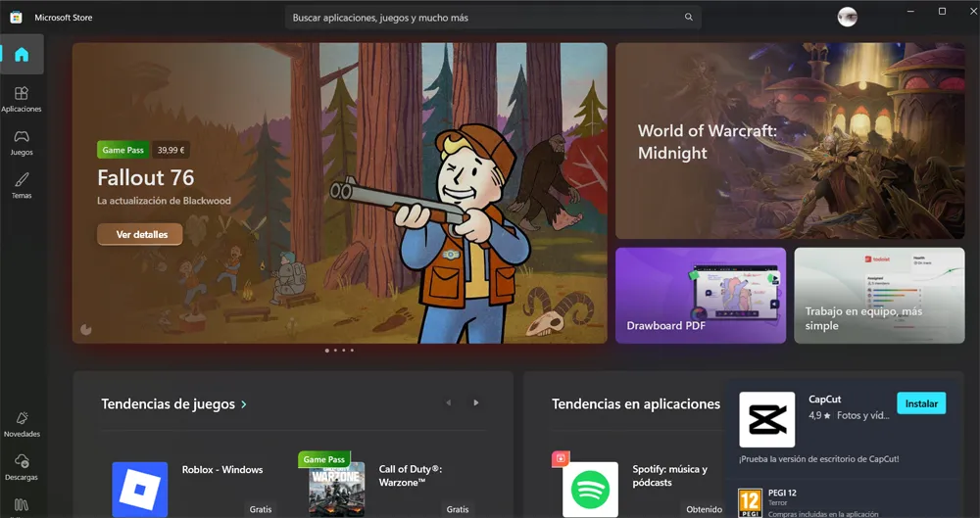Viewport: 980px width, 518px height.
Task: Click Ver detalles button for Fallout 76
Action: [x=140, y=234]
